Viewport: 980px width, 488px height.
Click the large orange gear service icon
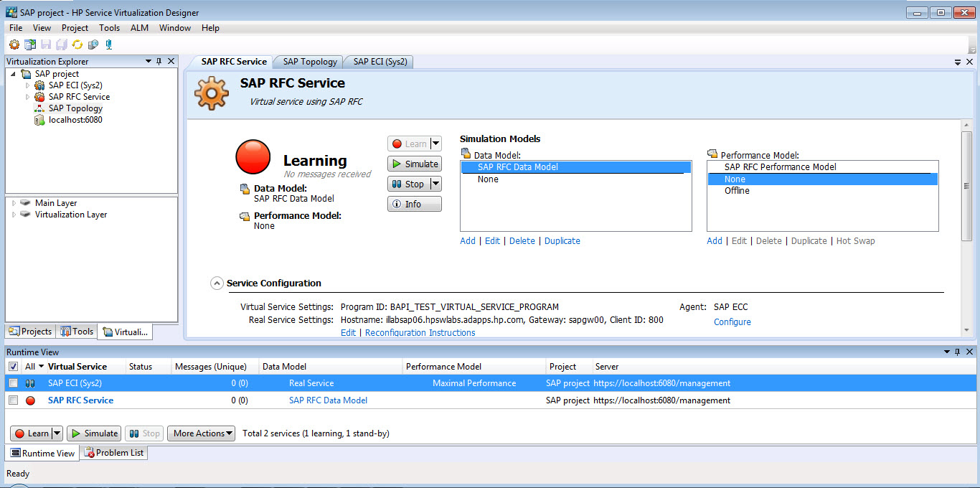pos(212,93)
